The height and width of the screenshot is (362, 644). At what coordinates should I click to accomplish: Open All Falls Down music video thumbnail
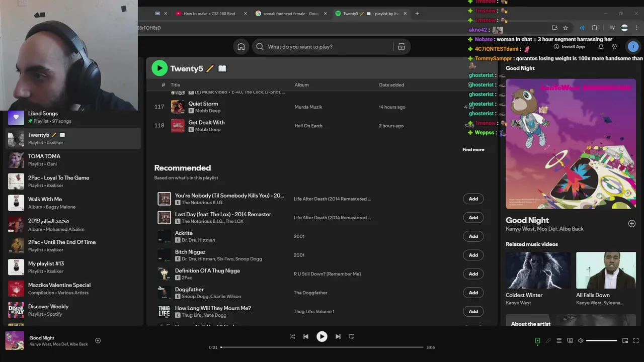(x=606, y=270)
